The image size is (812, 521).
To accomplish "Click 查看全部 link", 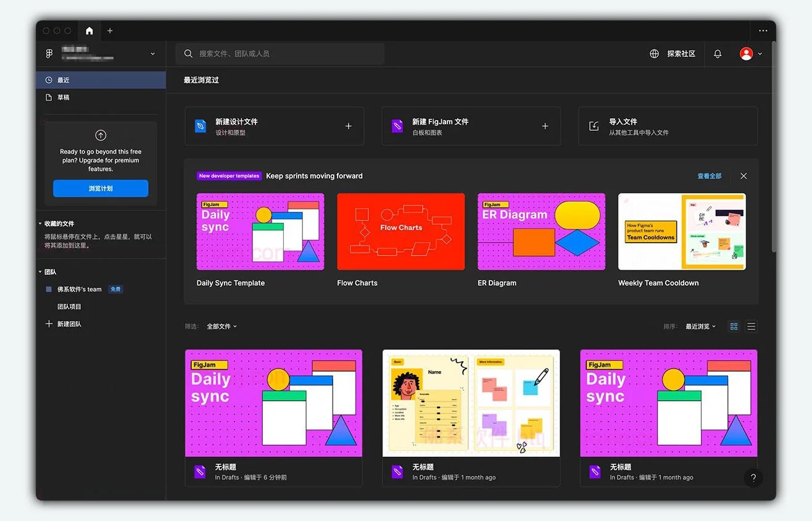I will point(710,176).
